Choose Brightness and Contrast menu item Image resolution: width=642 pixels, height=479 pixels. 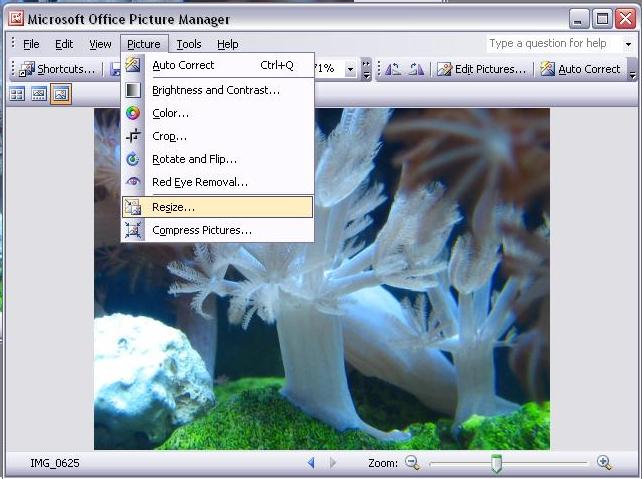coord(218,90)
